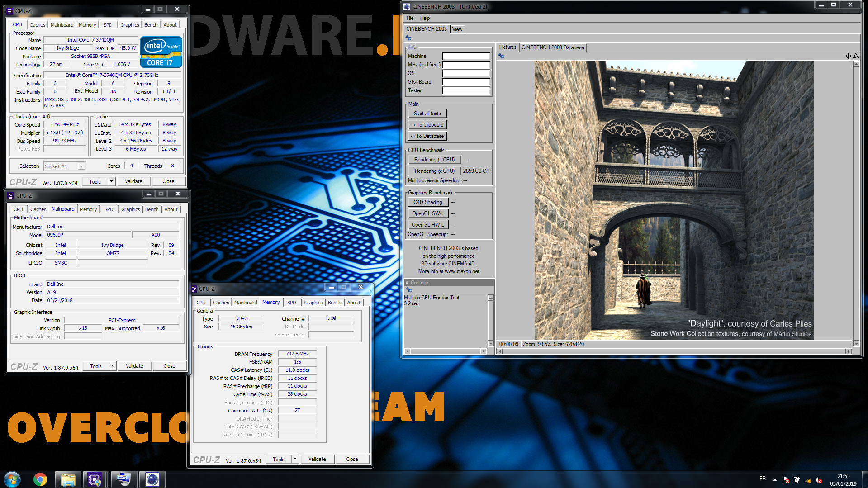Click the GFX-Board input field
This screenshot has height=488, width=868.
[x=466, y=82]
